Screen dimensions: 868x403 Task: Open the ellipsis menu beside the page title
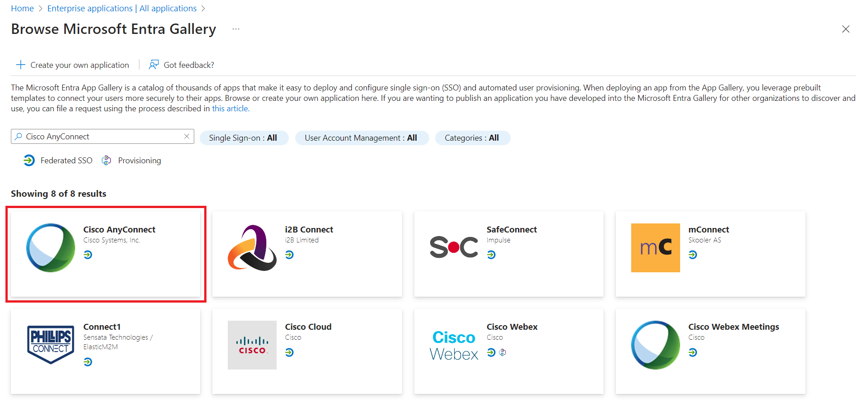tap(236, 29)
